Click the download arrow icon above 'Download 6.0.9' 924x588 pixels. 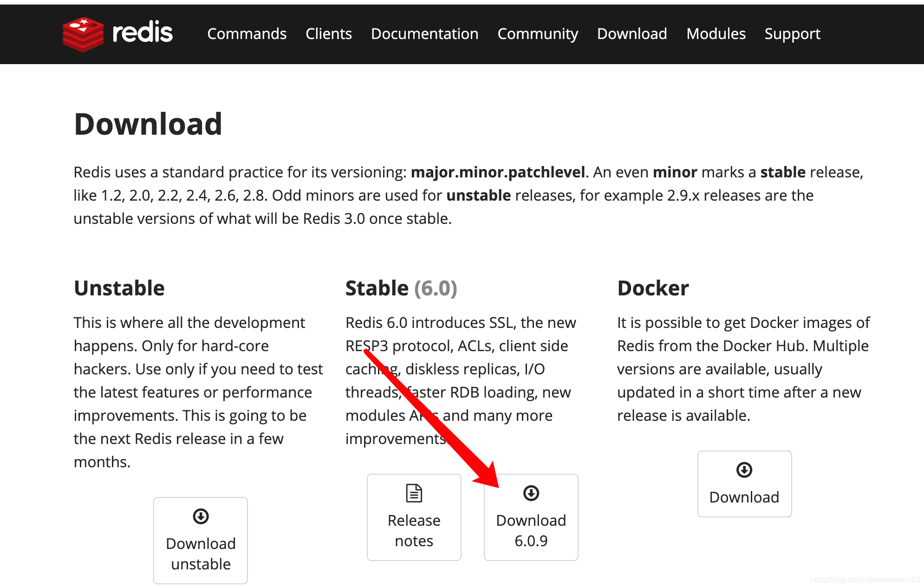pos(531,493)
